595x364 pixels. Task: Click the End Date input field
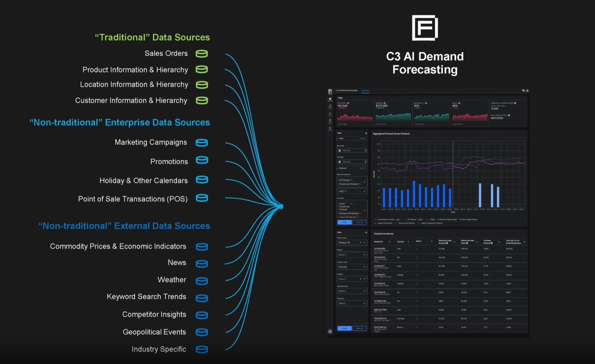[352, 162]
